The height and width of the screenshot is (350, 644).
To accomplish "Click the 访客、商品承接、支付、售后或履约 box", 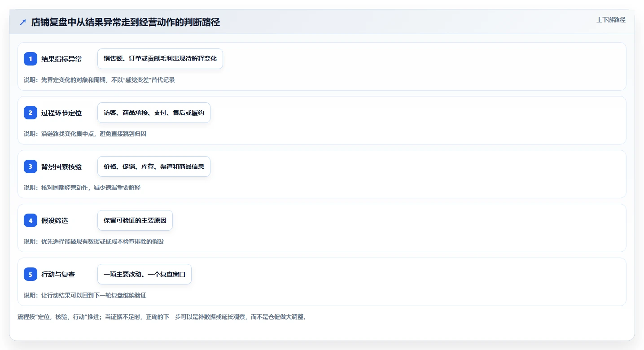I will click(154, 113).
